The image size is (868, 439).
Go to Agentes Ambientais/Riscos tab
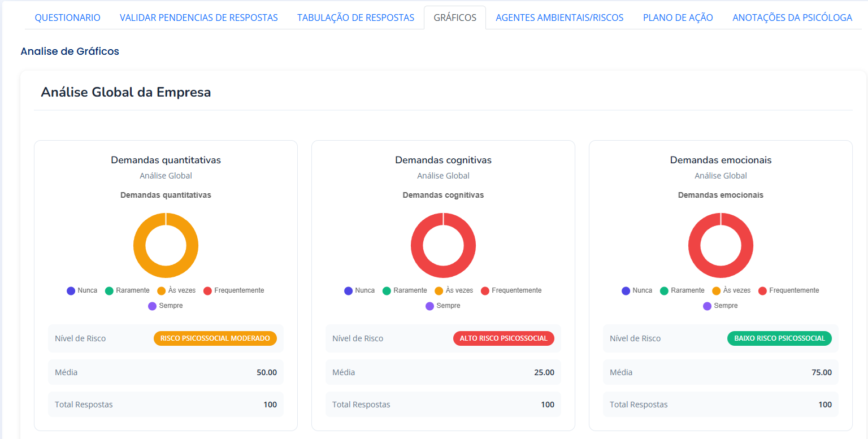559,18
